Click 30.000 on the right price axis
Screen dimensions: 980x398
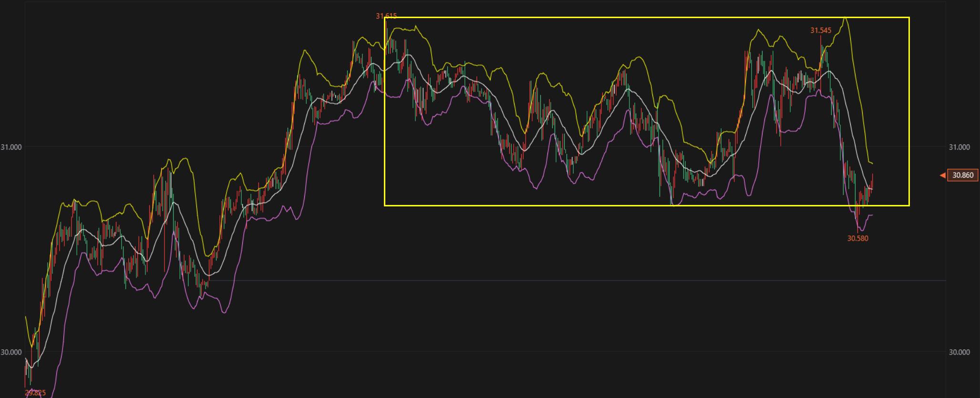[959, 352]
